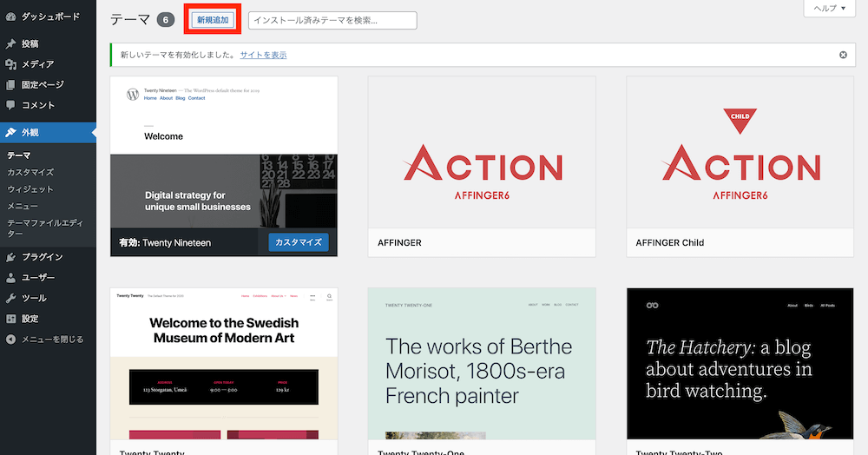Collapse sidebar via メニューを閉じる

point(48,340)
